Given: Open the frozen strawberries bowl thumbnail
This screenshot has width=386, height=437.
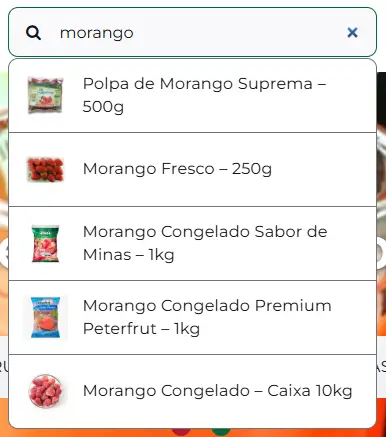Looking at the screenshot, I should 45,391.
